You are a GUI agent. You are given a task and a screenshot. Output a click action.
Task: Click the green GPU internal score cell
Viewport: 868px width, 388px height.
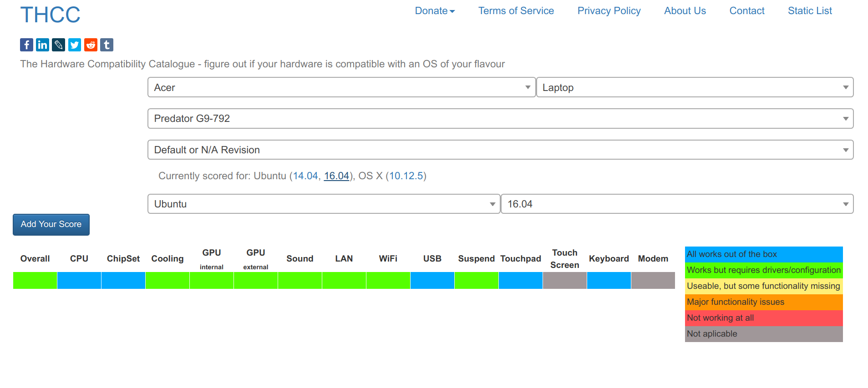pos(212,281)
